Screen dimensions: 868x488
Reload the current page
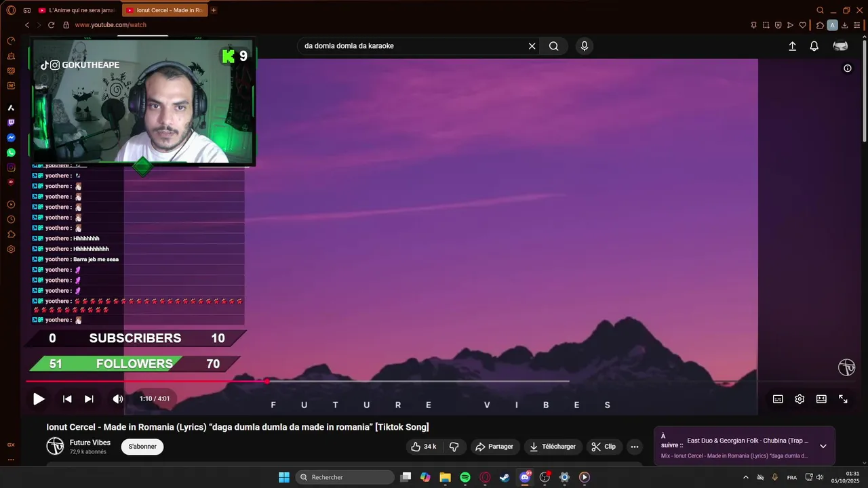click(51, 25)
